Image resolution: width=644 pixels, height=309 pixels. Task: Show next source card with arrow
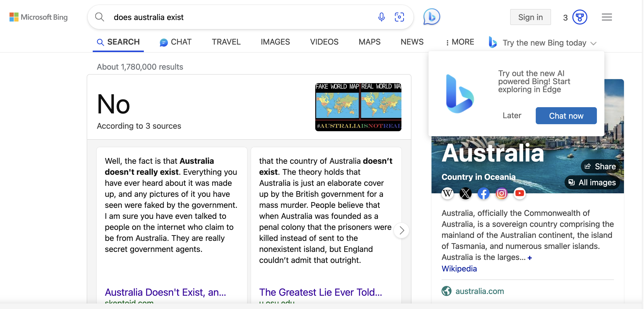401,230
